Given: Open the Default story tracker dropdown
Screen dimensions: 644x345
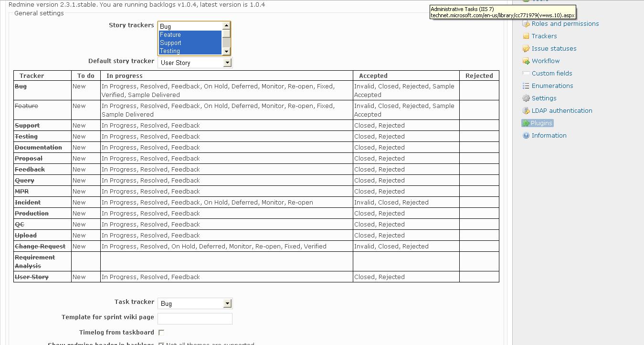Looking at the screenshot, I should point(195,63).
